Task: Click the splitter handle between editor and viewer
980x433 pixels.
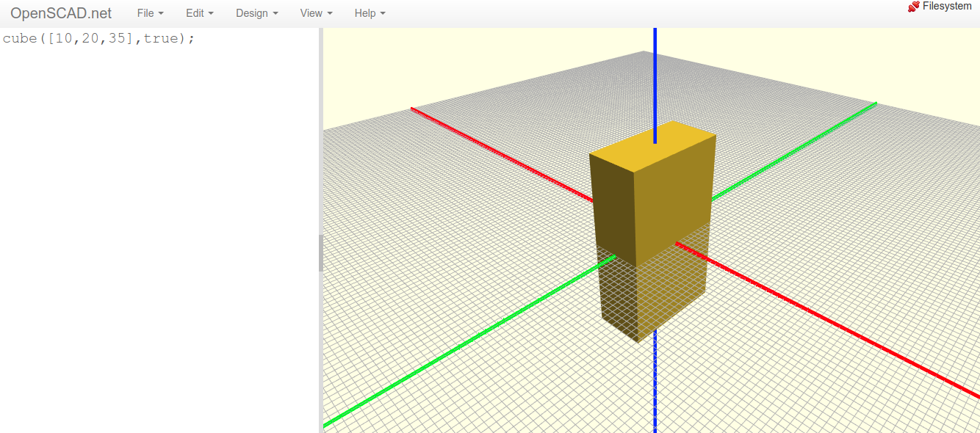Action: click(321, 253)
